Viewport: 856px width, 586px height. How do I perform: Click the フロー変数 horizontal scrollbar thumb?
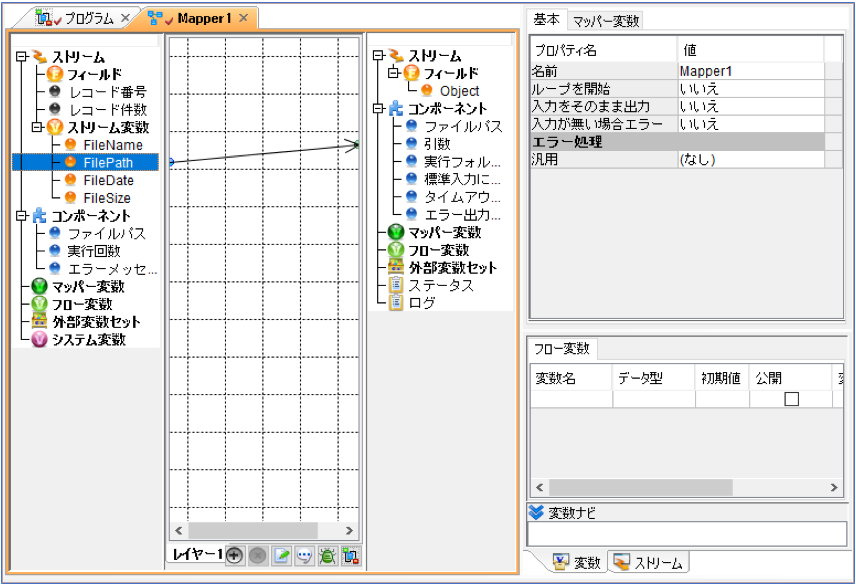(x=640, y=487)
